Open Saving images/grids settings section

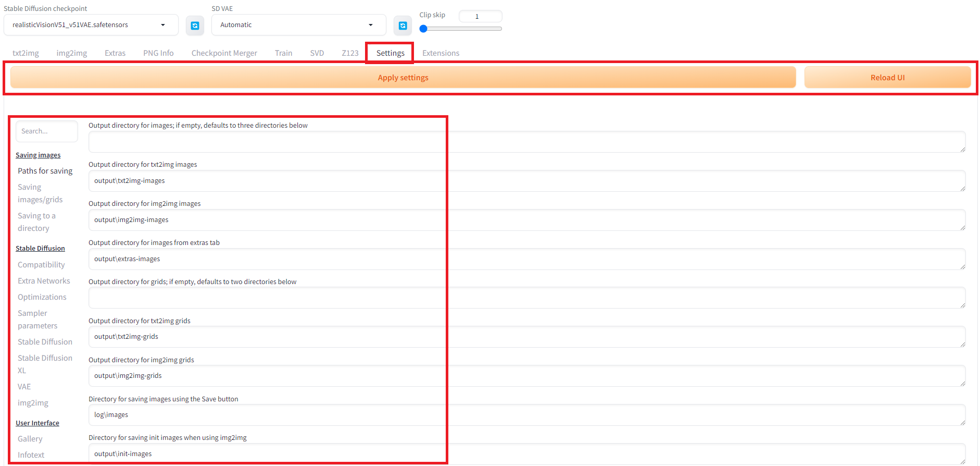[x=40, y=193]
